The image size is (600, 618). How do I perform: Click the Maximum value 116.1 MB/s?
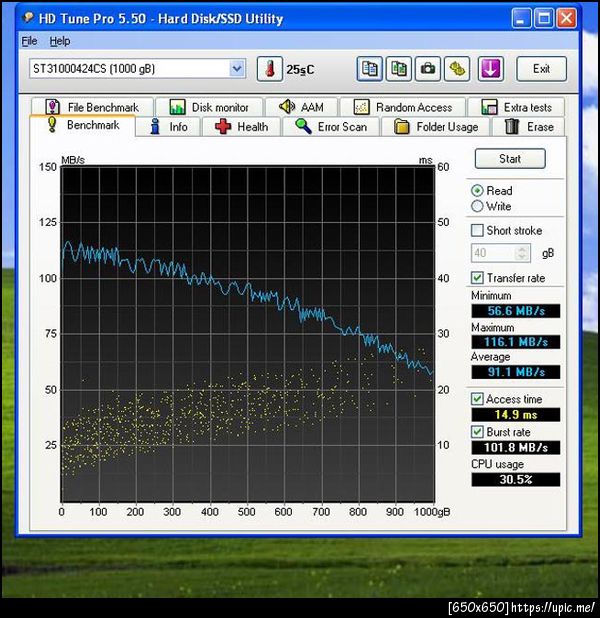pyautogui.click(x=516, y=342)
